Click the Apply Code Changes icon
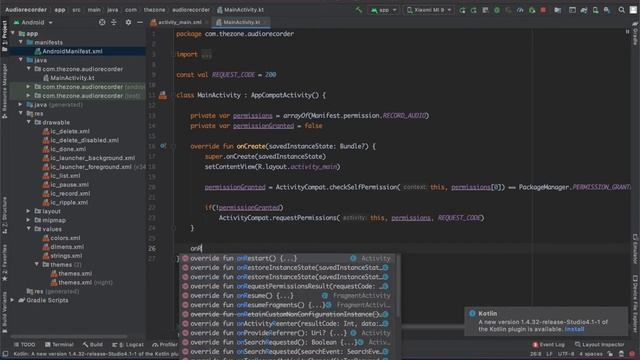The image size is (640, 360). [473, 10]
